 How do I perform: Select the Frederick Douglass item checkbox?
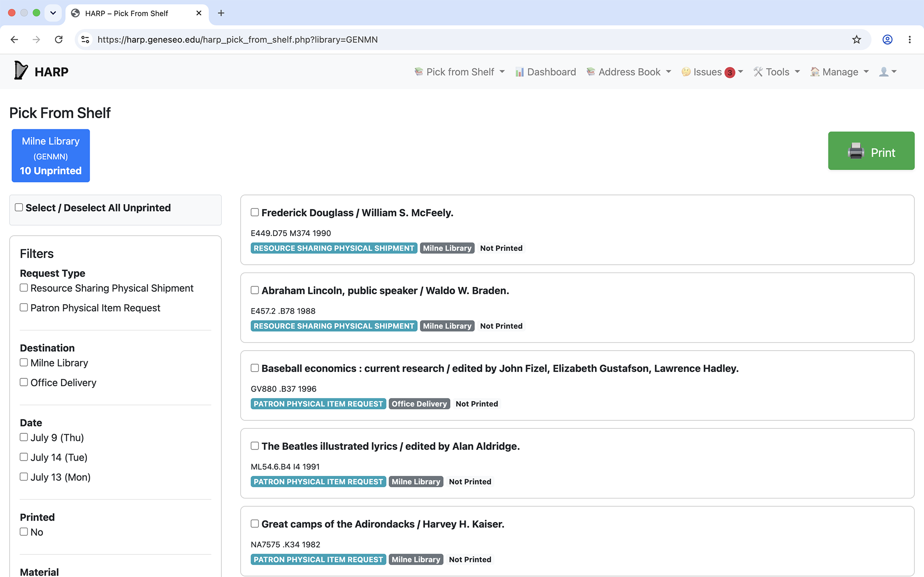tap(255, 212)
